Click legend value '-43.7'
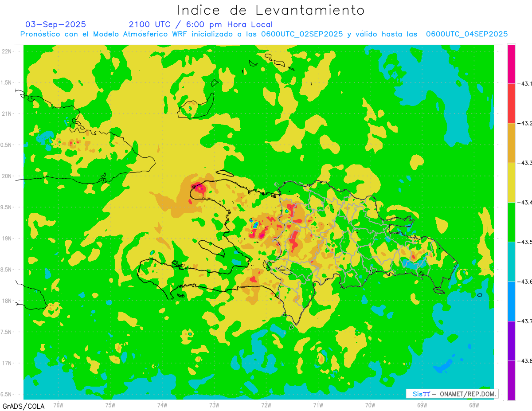Viewport: 532px width, 411px height. (x=525, y=321)
